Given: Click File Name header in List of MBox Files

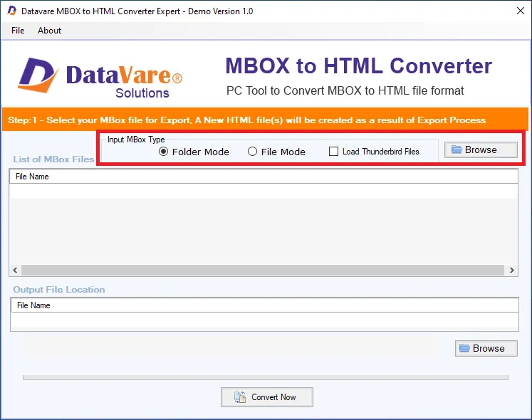Looking at the screenshot, I should (x=264, y=177).
